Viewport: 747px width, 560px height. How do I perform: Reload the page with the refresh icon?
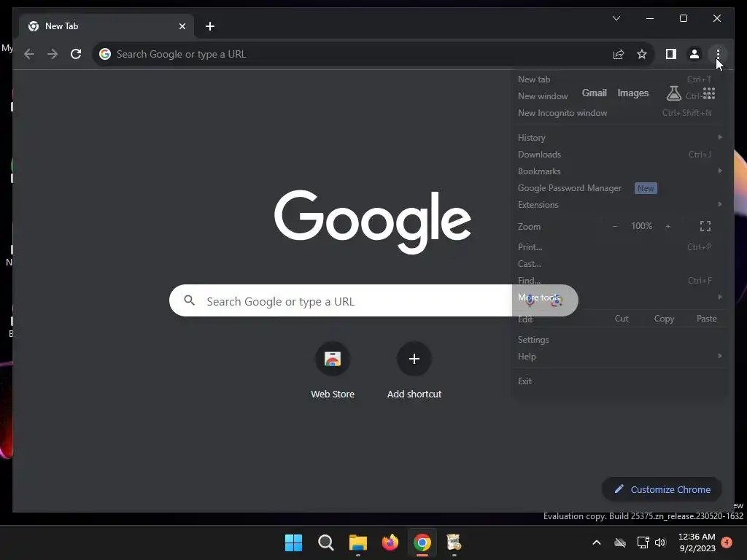(x=76, y=54)
